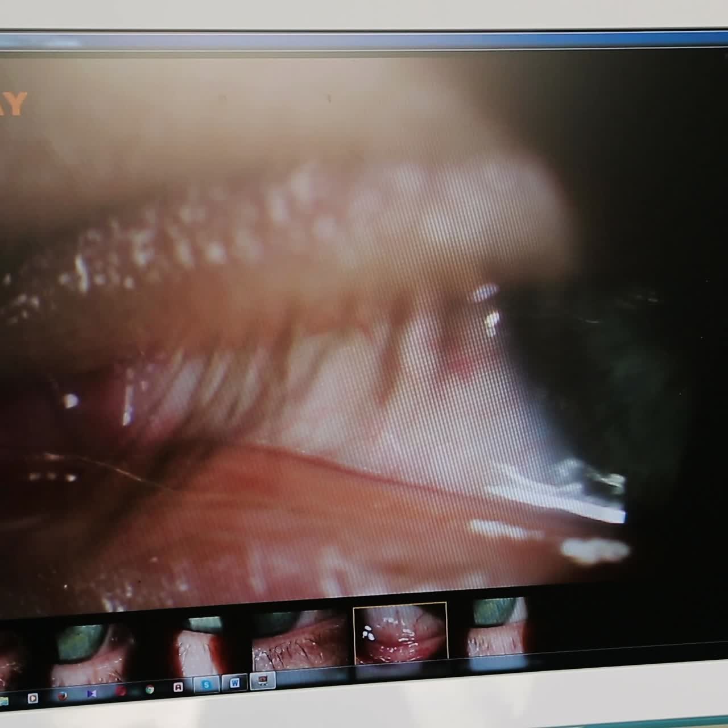728x728 pixels.
Task: Open File Explorer at taskbar's left edge
Action: pos(3,701)
